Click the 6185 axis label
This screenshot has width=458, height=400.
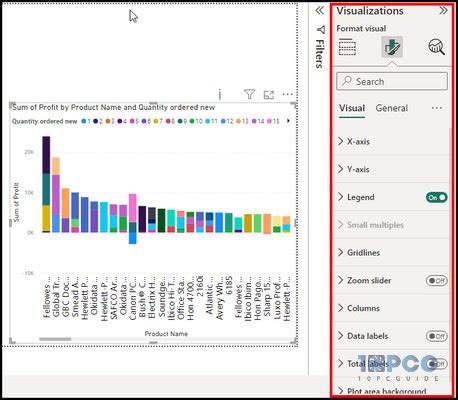click(x=229, y=285)
